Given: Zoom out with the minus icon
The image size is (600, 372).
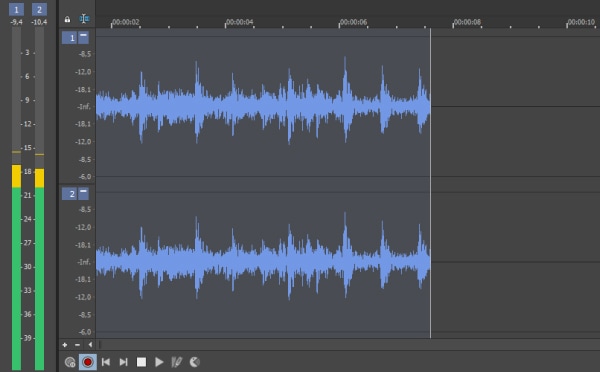Looking at the screenshot, I should (77, 345).
